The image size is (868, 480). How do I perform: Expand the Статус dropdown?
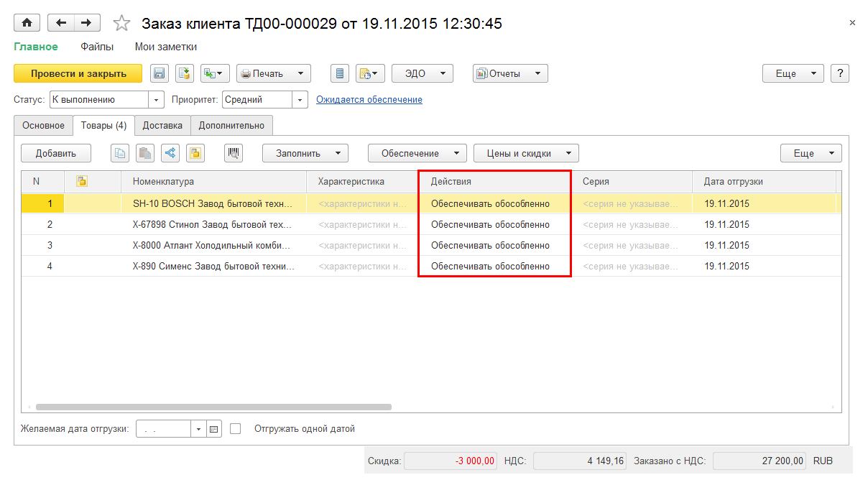pyautogui.click(x=157, y=100)
